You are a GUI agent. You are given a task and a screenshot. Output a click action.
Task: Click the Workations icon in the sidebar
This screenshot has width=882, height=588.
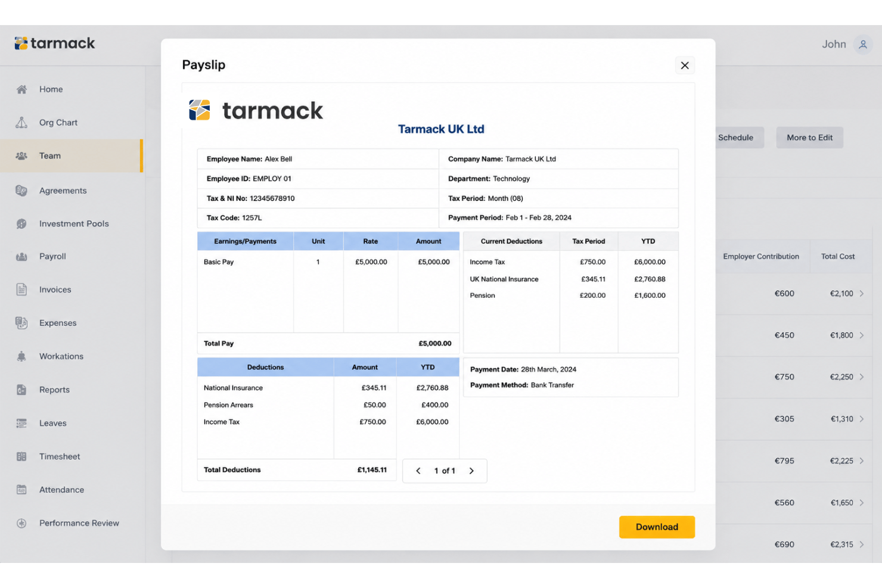pyautogui.click(x=21, y=356)
